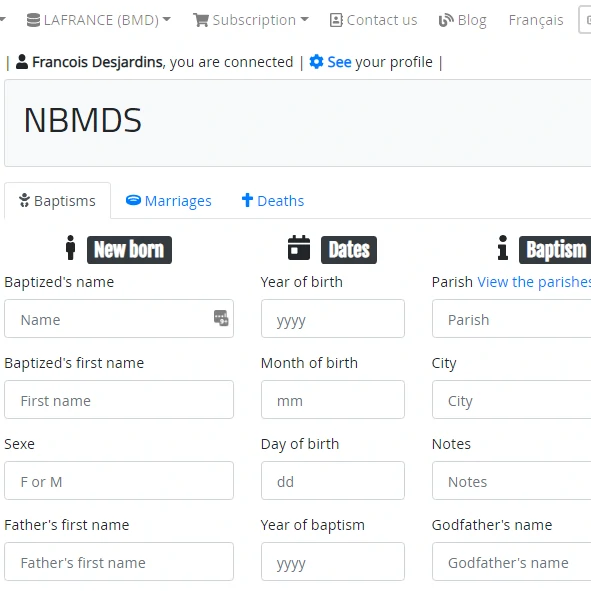591x591 pixels.
Task: Switch to the Marriages tab
Action: click(x=168, y=201)
